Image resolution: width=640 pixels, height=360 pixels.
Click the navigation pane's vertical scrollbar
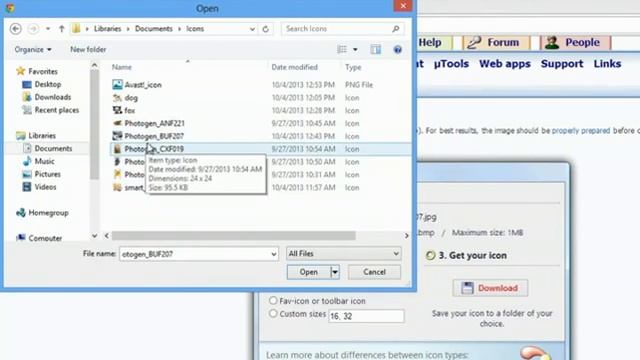pos(94,124)
